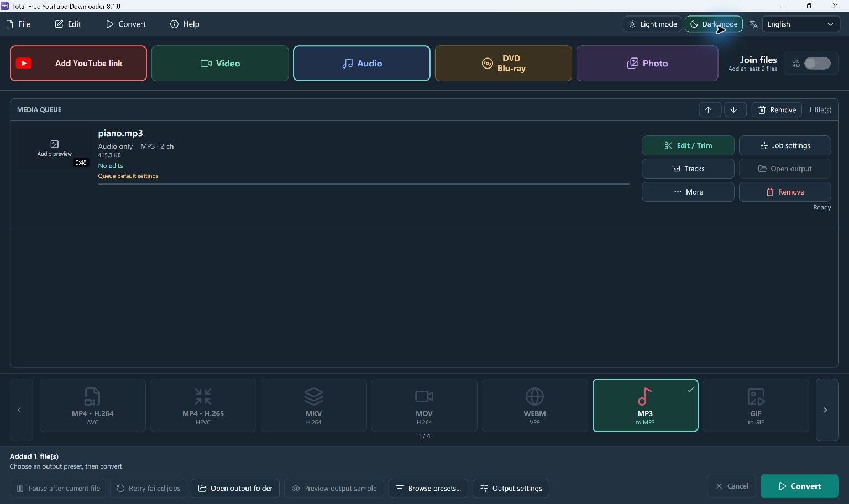The width and height of the screenshot is (849, 504).
Task: Click the Audio preview thumbnail
Action: point(54,148)
